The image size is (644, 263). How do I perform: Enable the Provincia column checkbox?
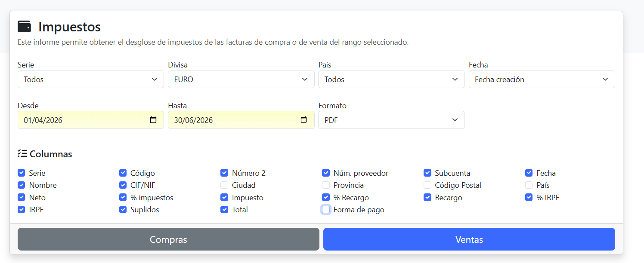point(326,185)
